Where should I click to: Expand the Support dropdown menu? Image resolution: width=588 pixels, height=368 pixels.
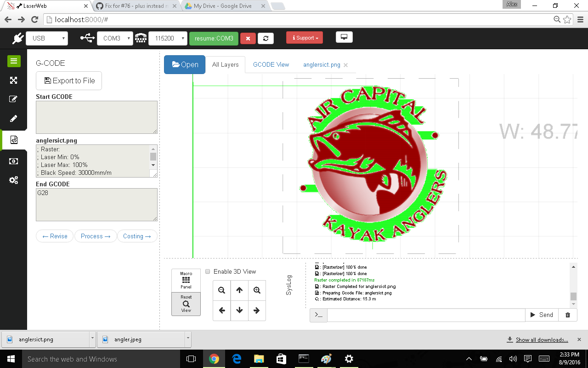(305, 38)
